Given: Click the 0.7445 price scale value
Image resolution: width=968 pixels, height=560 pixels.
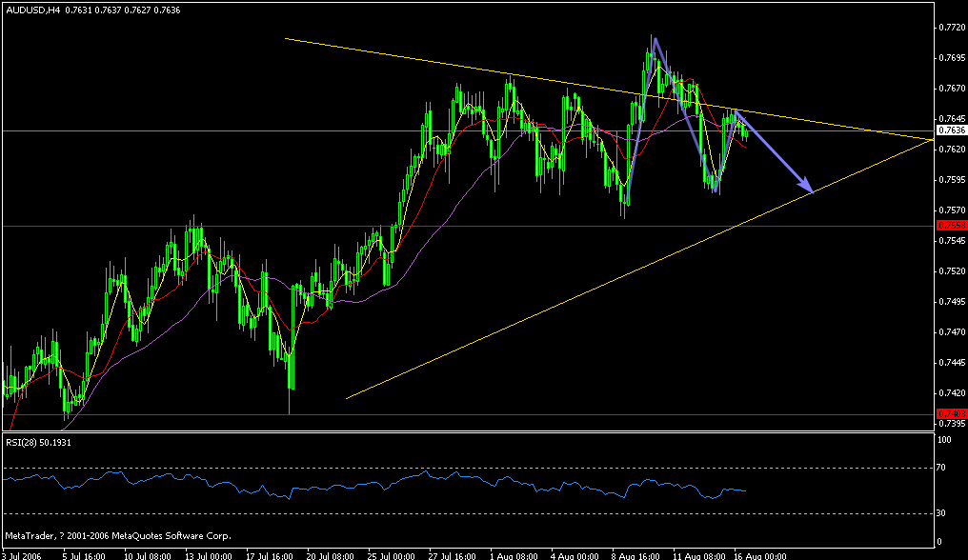Looking at the screenshot, I should (x=952, y=363).
